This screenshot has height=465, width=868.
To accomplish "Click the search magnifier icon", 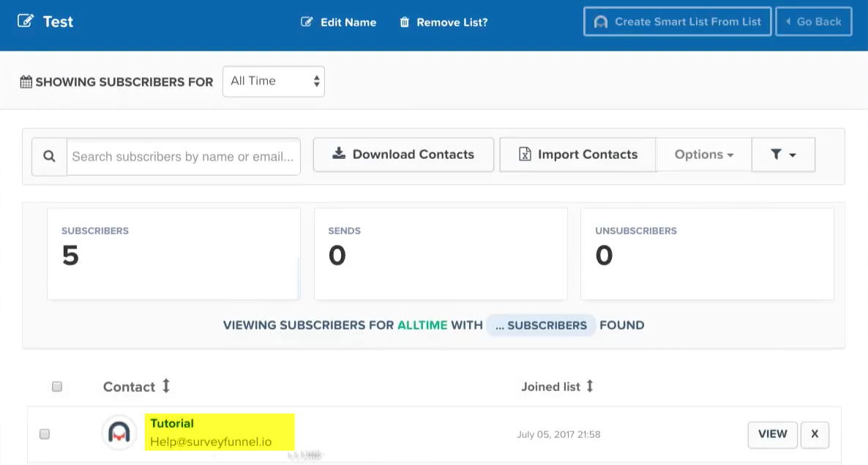I will pos(49,156).
